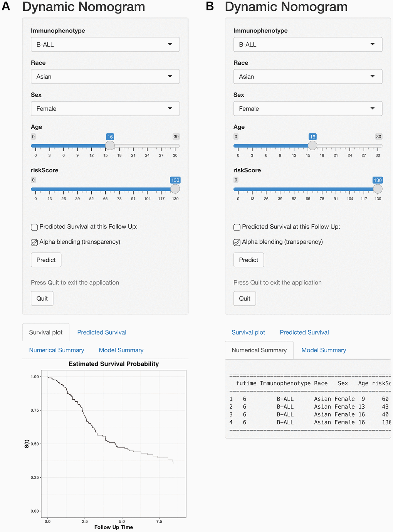The image size is (393, 532).
Task: Expand Race dropdown in panel A
Action: 105,76
